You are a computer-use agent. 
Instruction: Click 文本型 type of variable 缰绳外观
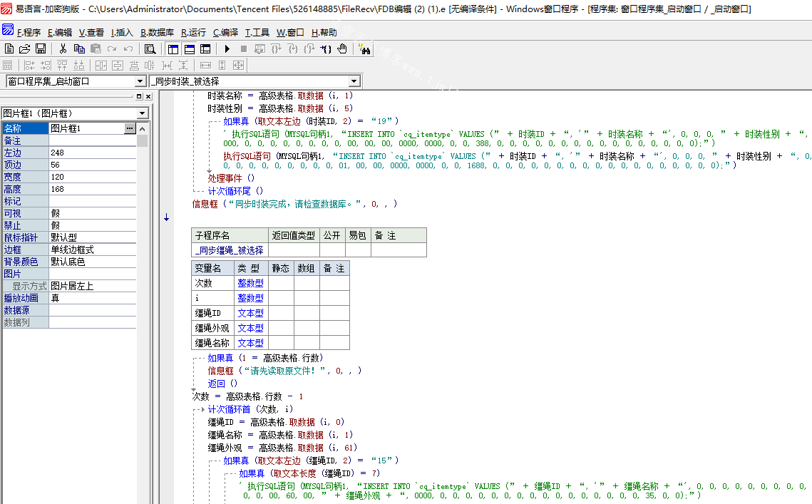251,328
